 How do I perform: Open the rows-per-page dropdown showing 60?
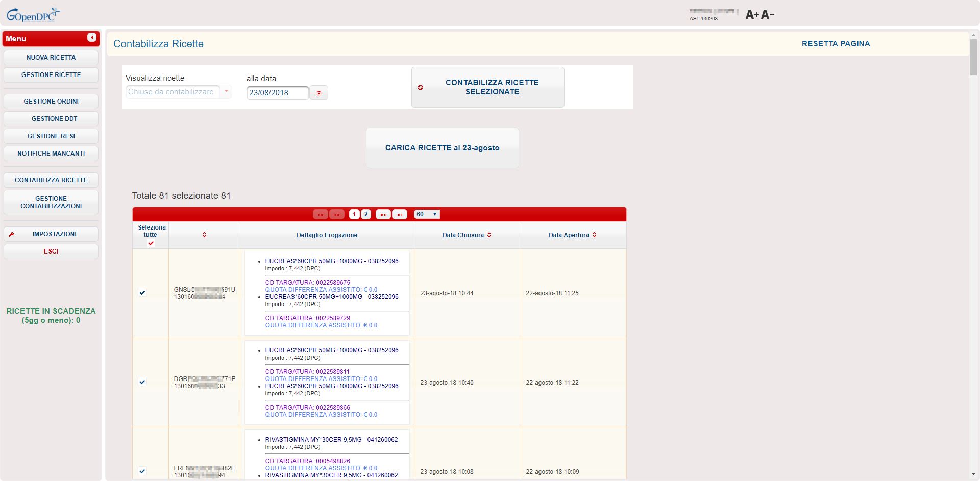click(x=427, y=215)
